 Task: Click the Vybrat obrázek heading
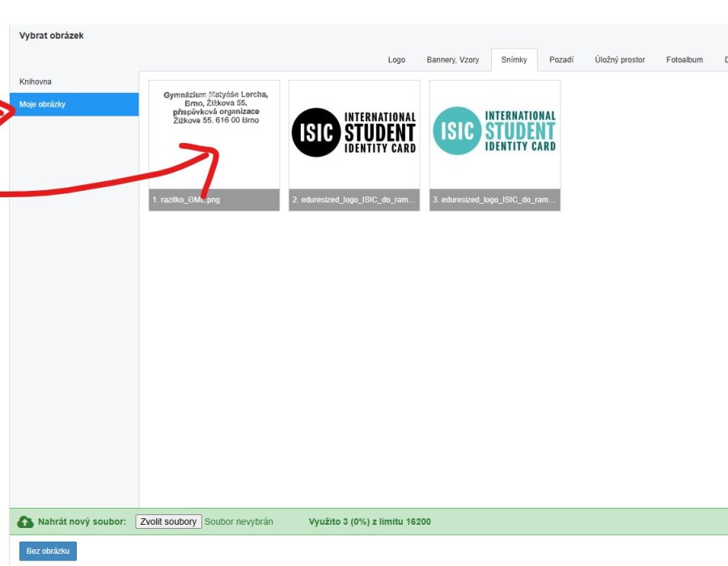(52, 36)
